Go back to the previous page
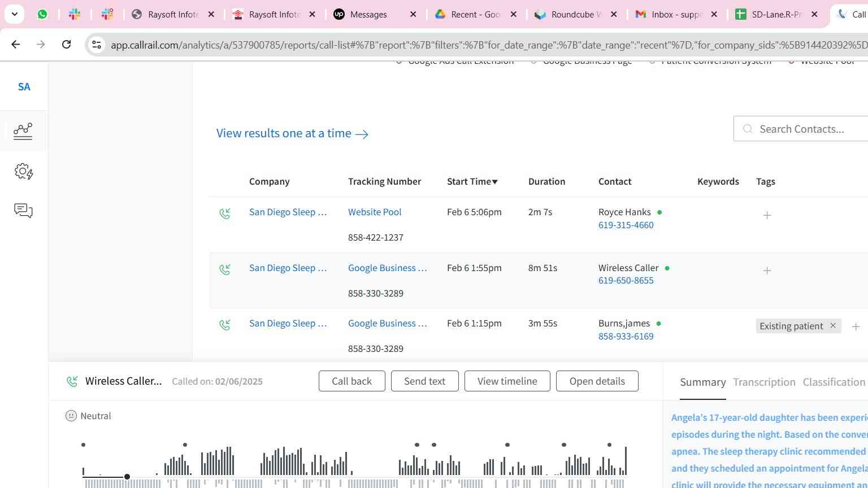This screenshot has height=488, width=868. point(16,44)
